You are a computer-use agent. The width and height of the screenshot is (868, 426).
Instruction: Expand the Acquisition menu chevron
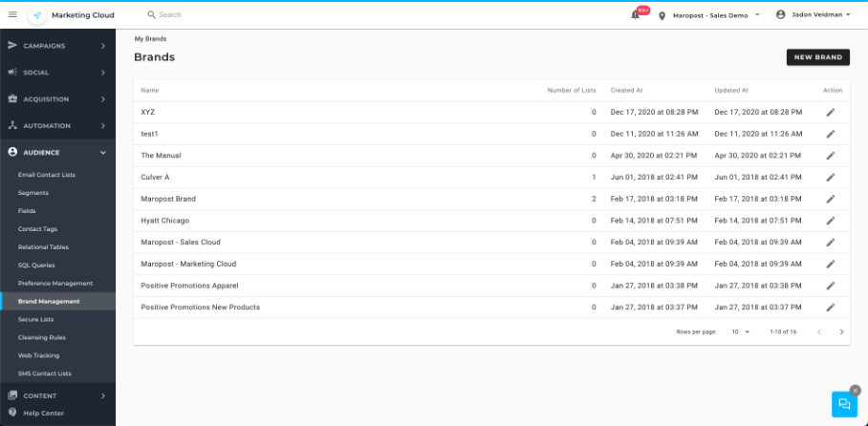(x=103, y=99)
